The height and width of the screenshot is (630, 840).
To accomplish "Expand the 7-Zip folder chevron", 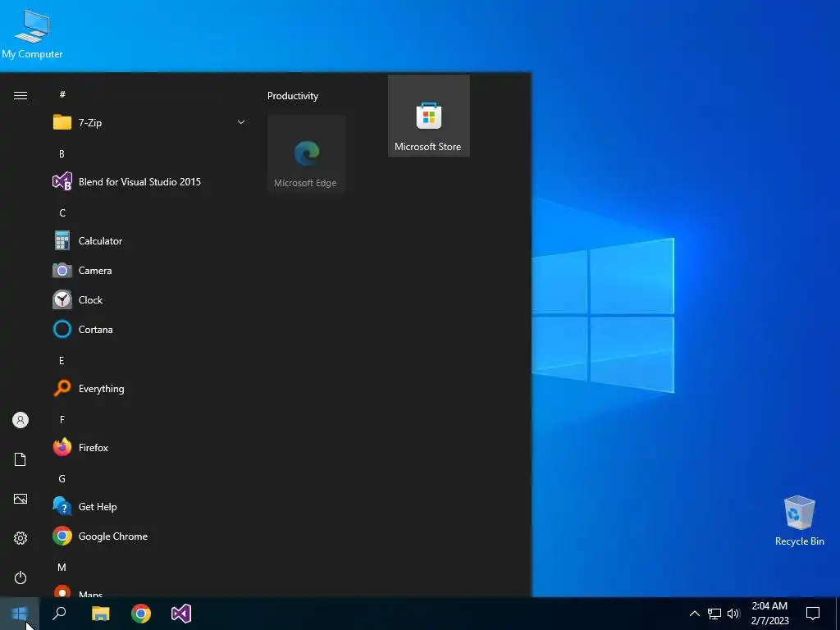I will pos(241,123).
